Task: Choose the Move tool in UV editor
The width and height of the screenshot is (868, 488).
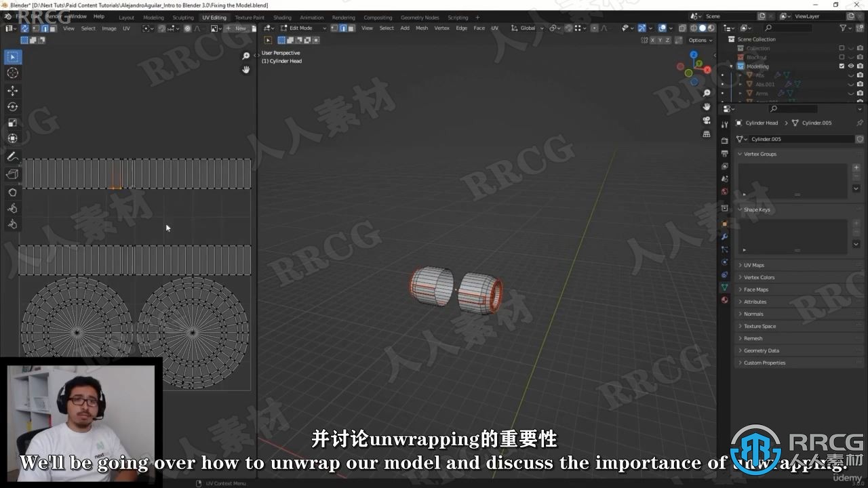Action: coord(12,91)
